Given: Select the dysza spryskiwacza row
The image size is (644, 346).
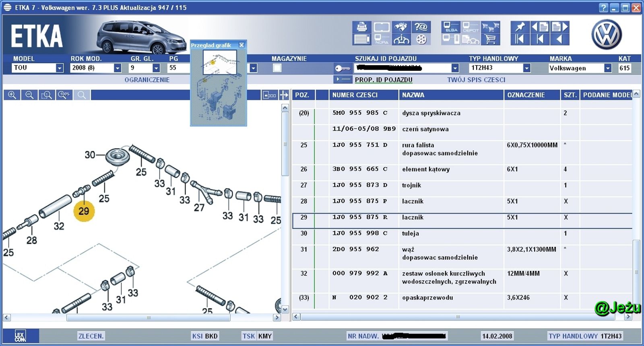Looking at the screenshot, I should [x=462, y=113].
